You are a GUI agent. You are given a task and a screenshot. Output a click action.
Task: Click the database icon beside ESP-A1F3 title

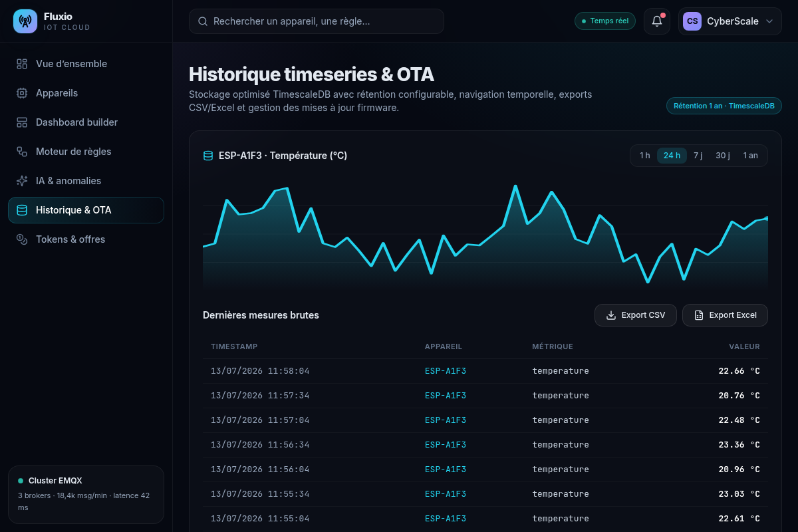pyautogui.click(x=208, y=156)
